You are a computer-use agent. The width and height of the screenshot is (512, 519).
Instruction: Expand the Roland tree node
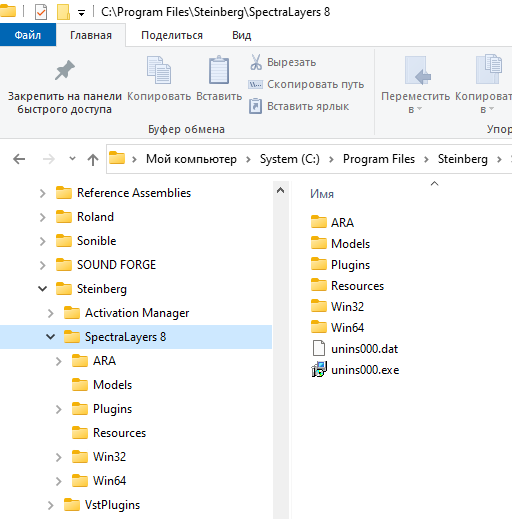tap(42, 217)
